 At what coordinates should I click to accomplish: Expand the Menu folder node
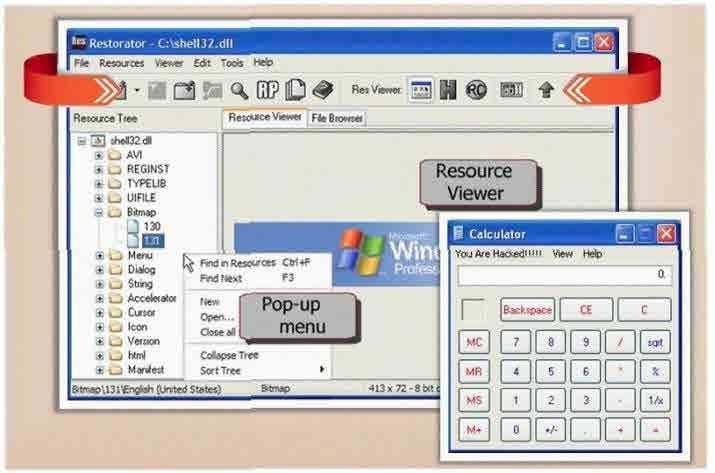pyautogui.click(x=99, y=255)
